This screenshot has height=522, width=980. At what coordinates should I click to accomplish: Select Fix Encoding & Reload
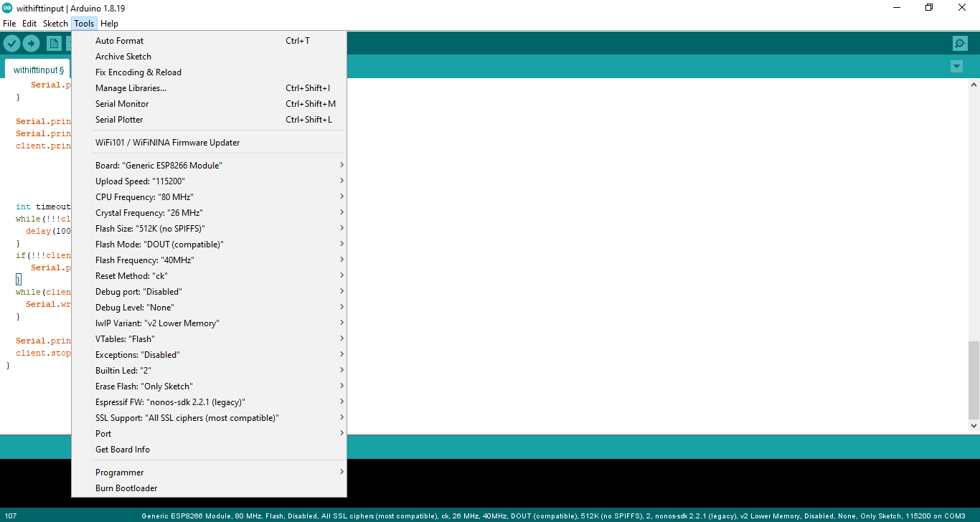(138, 72)
